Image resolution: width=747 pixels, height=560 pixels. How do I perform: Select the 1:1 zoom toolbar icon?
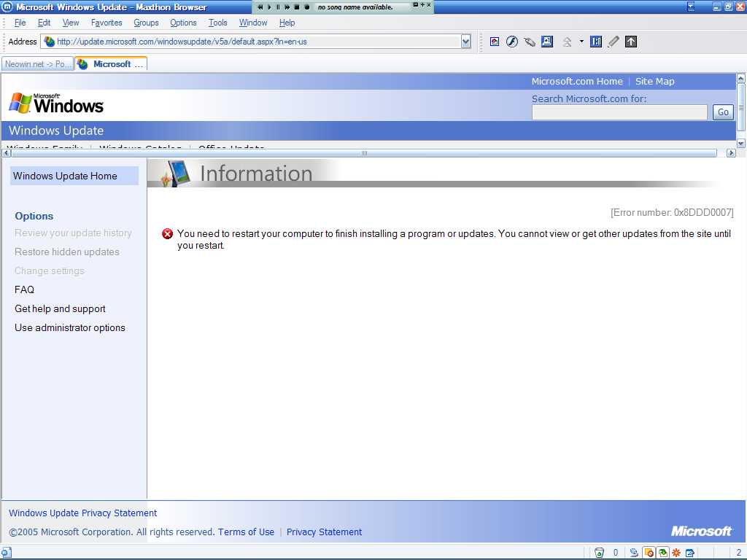click(596, 42)
